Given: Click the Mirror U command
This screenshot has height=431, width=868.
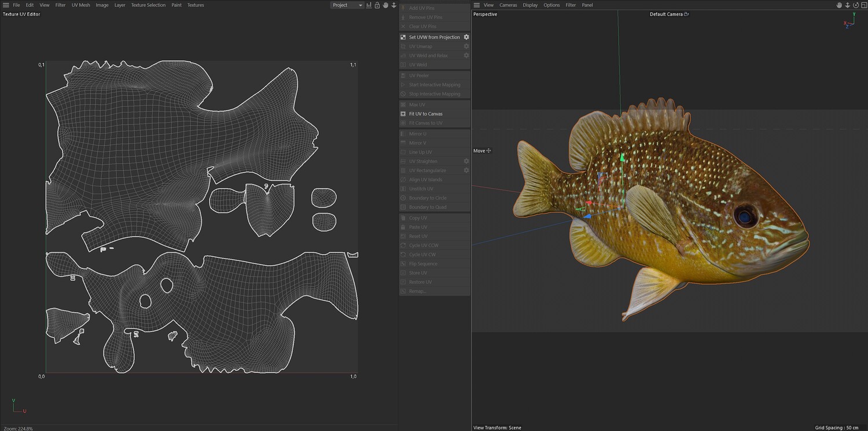Looking at the screenshot, I should coord(434,134).
